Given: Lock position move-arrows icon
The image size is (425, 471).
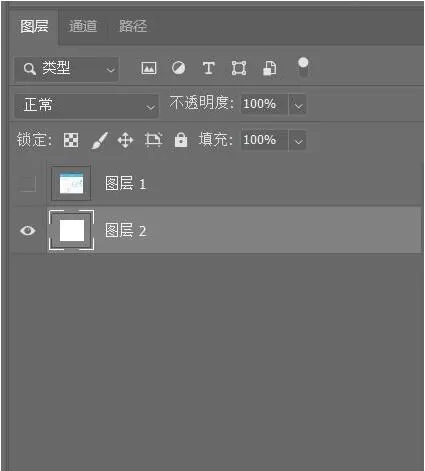Looking at the screenshot, I should (125, 140).
